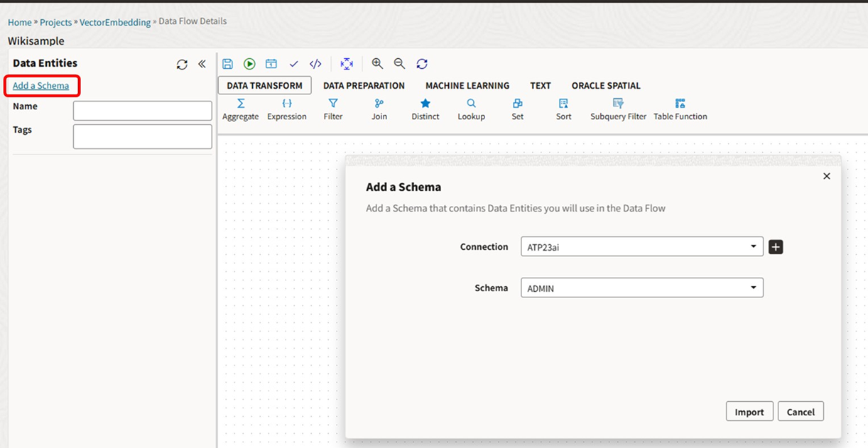Zoom in on the canvas

(x=377, y=64)
